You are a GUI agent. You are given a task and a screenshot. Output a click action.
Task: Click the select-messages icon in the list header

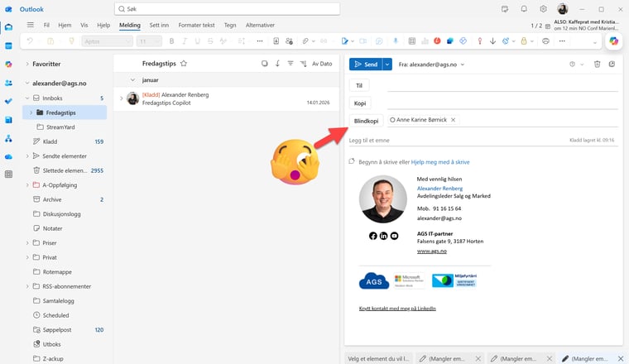[264, 64]
